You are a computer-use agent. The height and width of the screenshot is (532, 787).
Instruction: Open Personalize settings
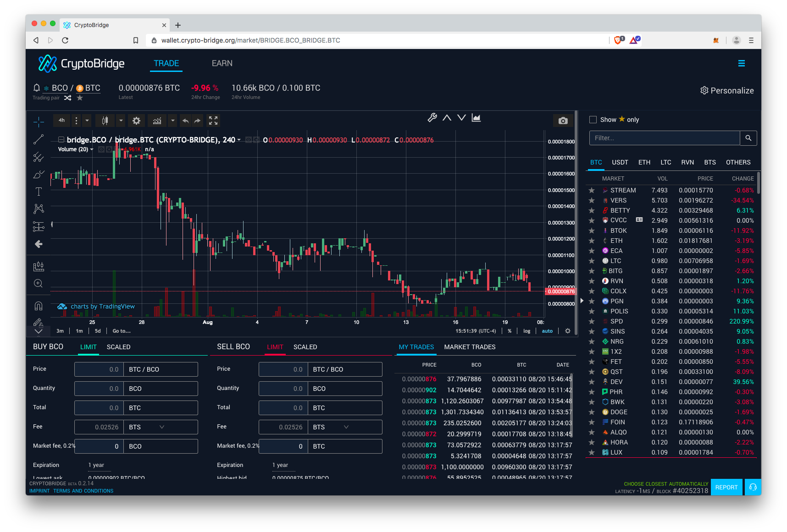point(727,91)
